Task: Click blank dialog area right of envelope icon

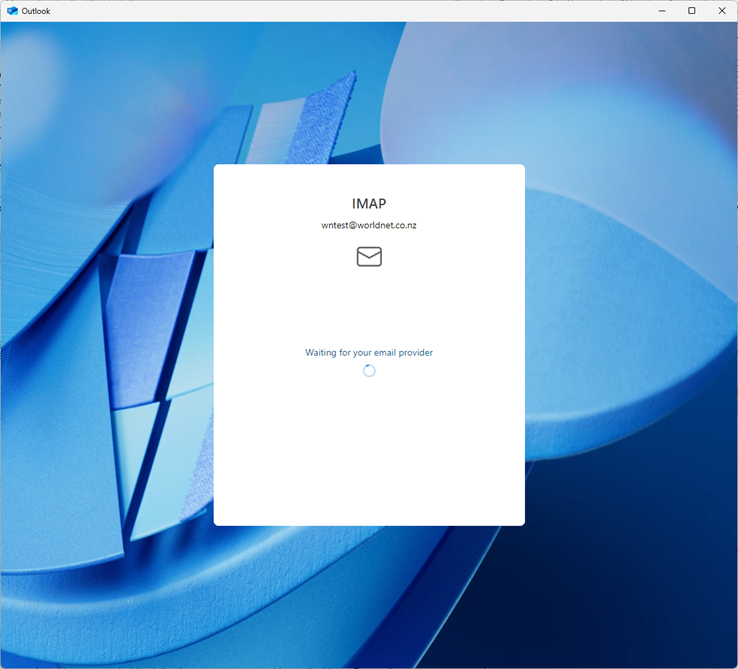Action: [x=460, y=257]
